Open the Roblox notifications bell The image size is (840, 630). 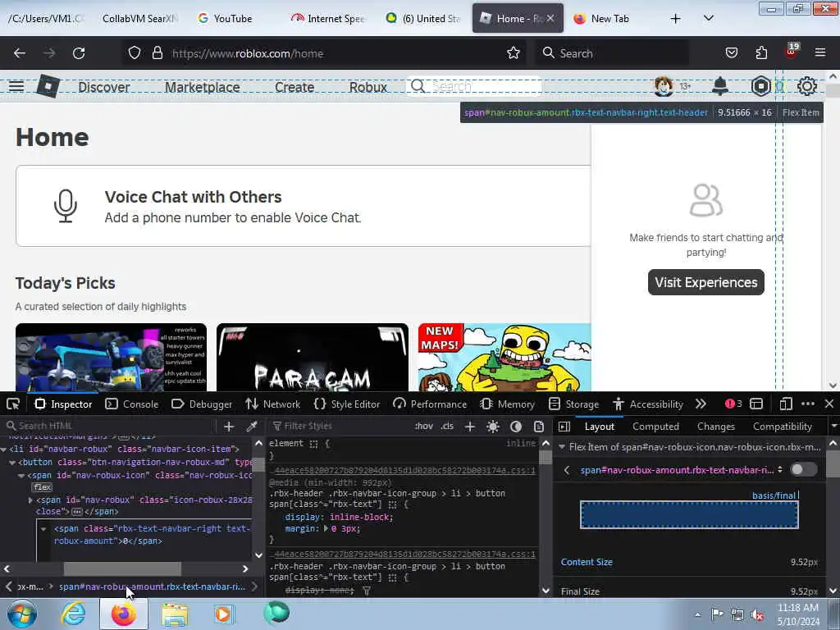point(720,86)
